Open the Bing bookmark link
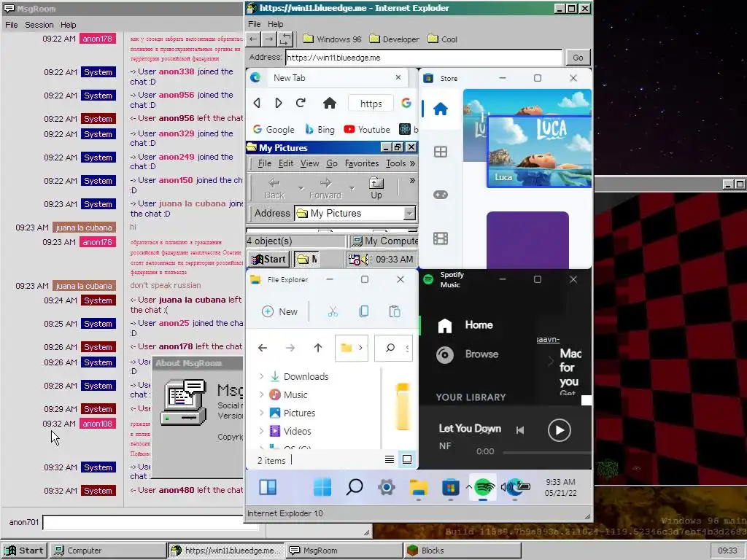The width and height of the screenshot is (747, 560). pyautogui.click(x=320, y=130)
